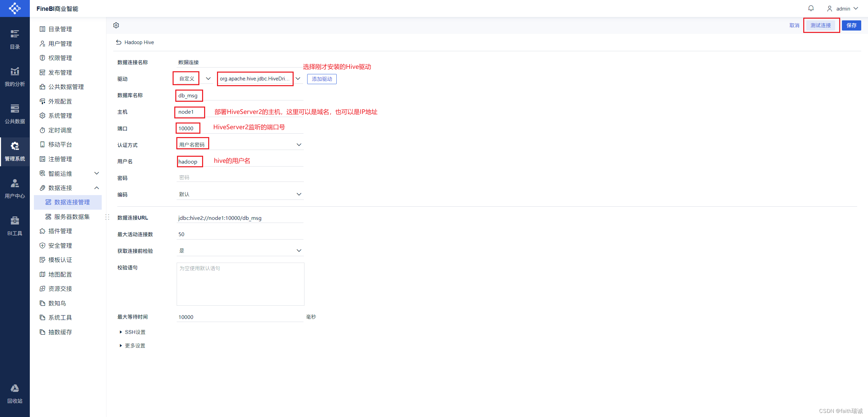Click the FineBI logo icon
The image size is (868, 417).
[x=15, y=8]
